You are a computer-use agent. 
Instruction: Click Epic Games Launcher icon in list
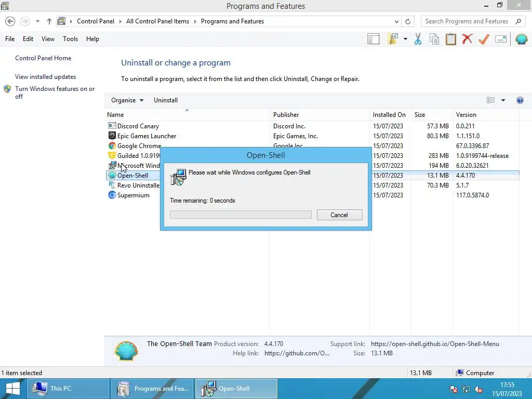(x=112, y=136)
